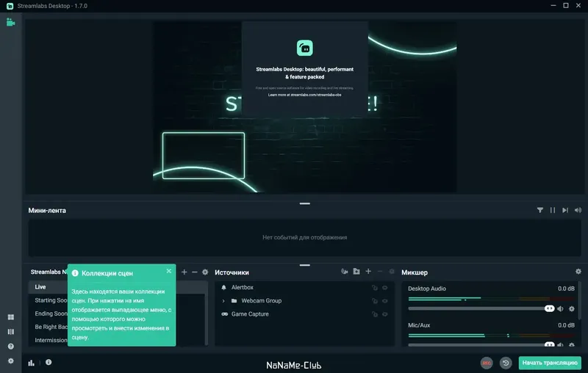Lock the Webcam Group source

click(375, 301)
